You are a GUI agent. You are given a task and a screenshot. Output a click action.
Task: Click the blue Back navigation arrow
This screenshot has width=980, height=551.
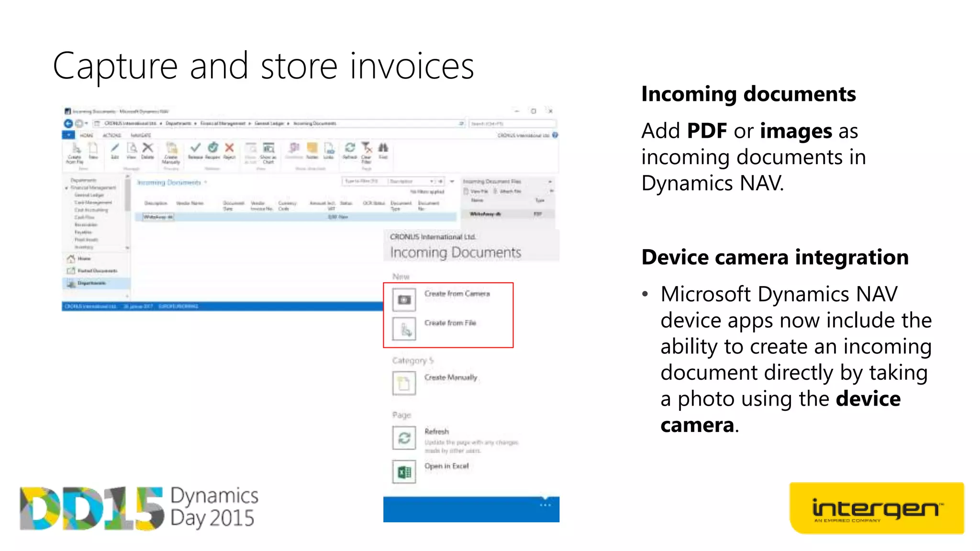pos(68,123)
